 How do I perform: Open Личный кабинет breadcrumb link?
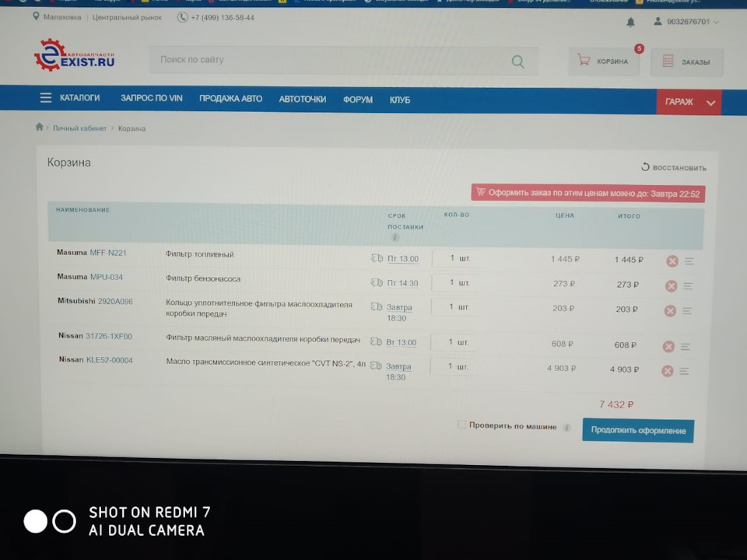(79, 128)
